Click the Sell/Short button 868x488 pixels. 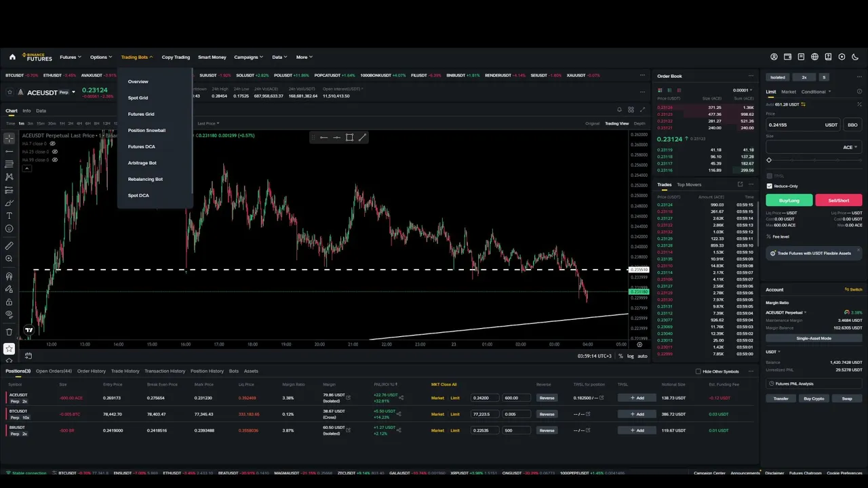click(839, 200)
